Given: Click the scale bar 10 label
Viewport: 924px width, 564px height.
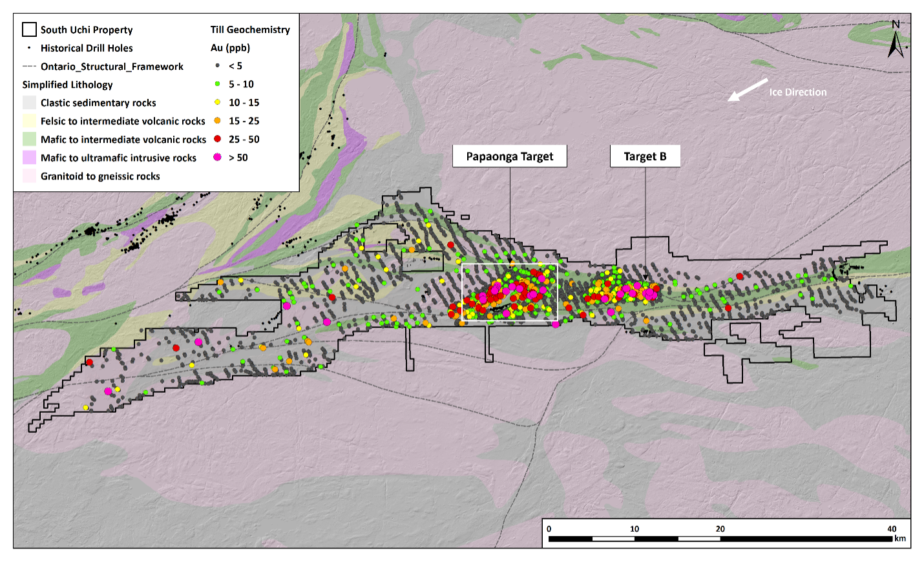Looking at the screenshot, I should coord(635,528).
